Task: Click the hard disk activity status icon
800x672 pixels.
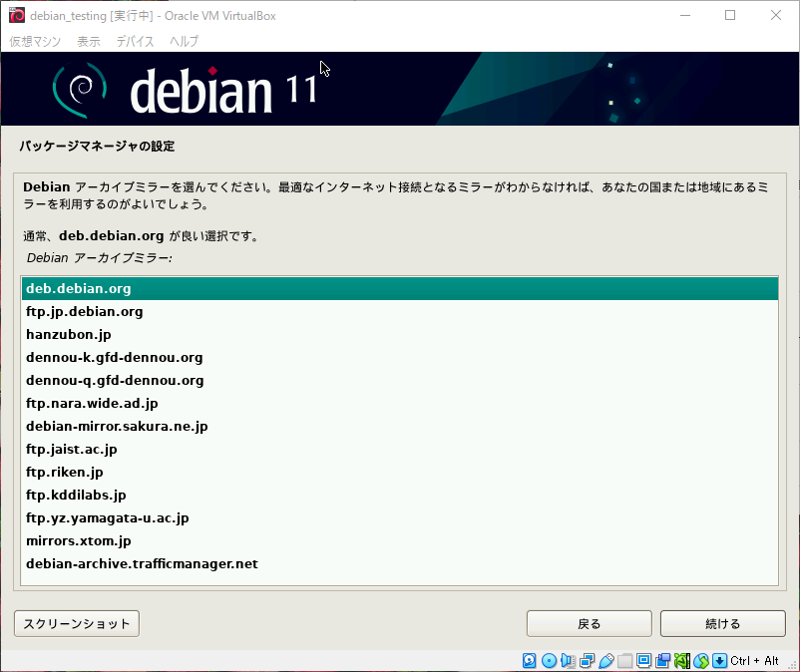Action: [x=529, y=661]
